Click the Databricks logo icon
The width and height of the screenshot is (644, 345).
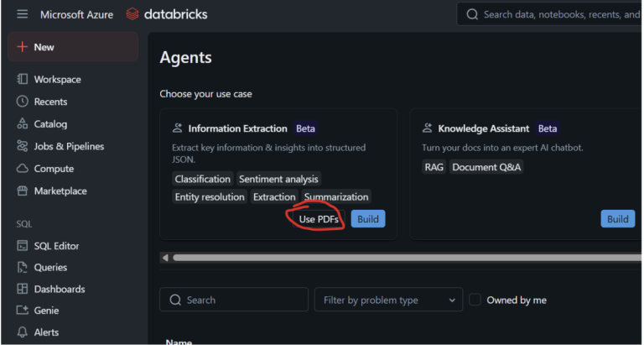(132, 14)
